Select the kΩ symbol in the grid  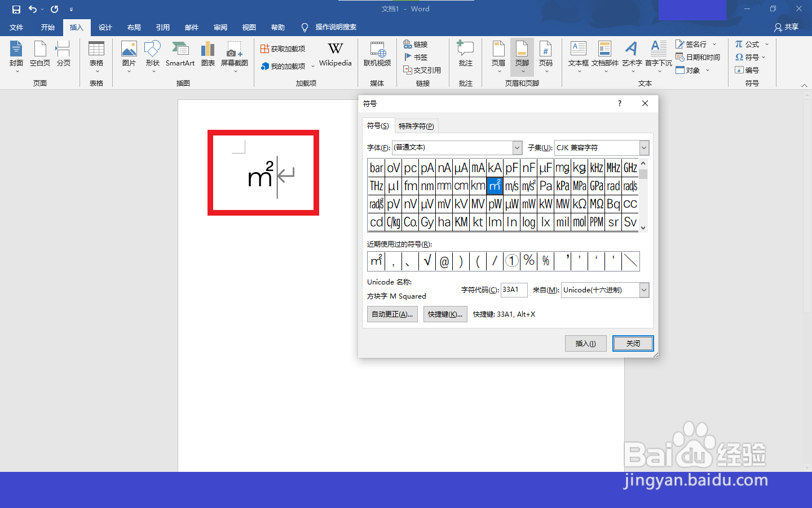580,204
